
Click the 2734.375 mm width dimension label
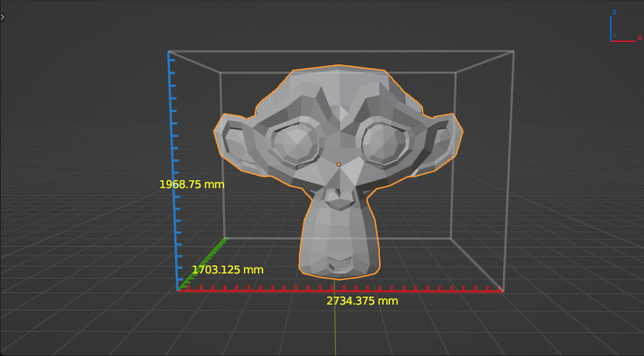coord(363,301)
